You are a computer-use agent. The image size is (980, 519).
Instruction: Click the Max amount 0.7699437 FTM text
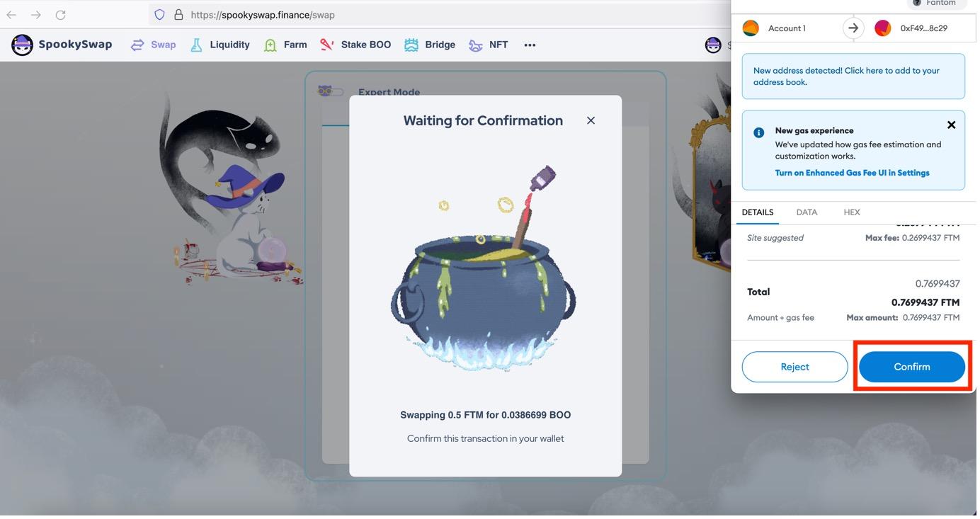pos(903,318)
